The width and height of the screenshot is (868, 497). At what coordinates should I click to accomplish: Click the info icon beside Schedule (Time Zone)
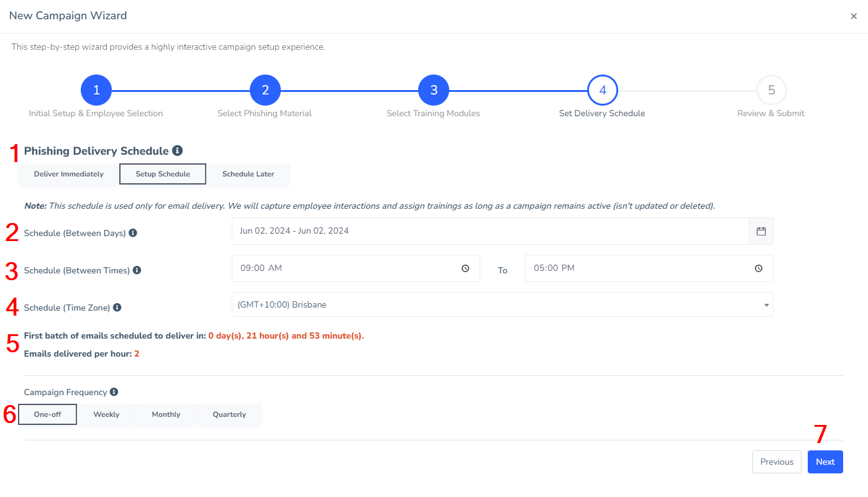[116, 306]
